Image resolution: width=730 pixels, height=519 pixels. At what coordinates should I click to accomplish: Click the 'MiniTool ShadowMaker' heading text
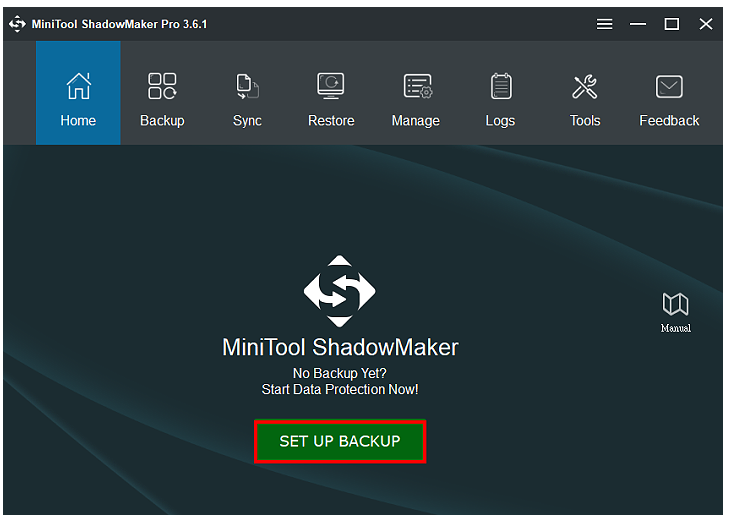[x=340, y=347]
